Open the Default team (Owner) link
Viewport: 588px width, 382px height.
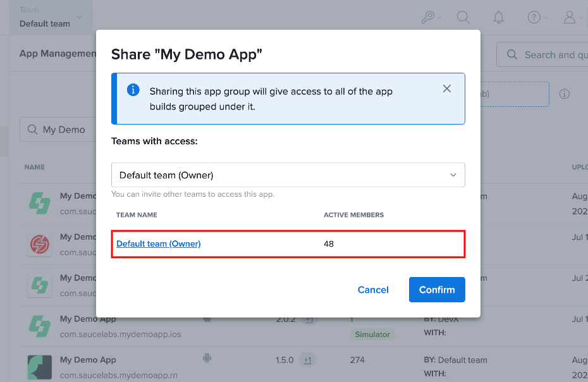(x=158, y=244)
